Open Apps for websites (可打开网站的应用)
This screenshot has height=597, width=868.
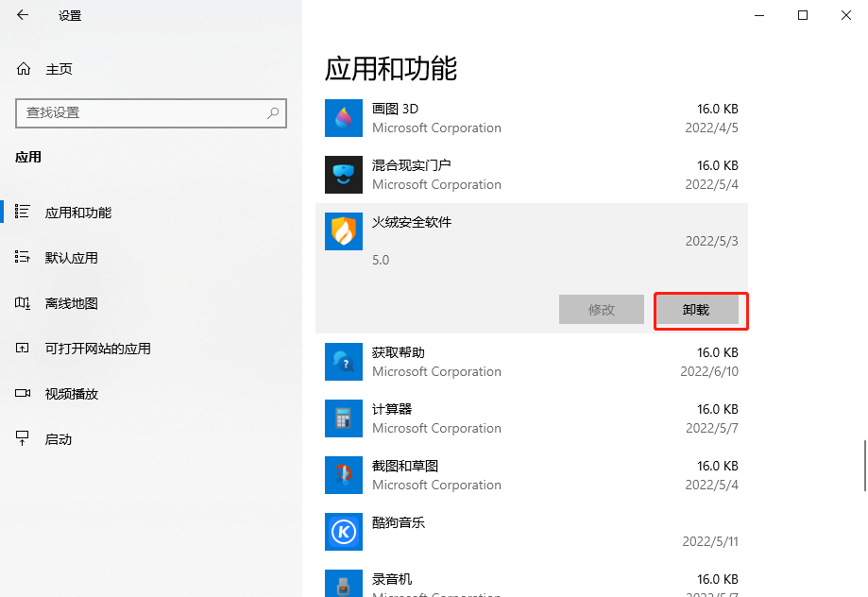coord(97,349)
